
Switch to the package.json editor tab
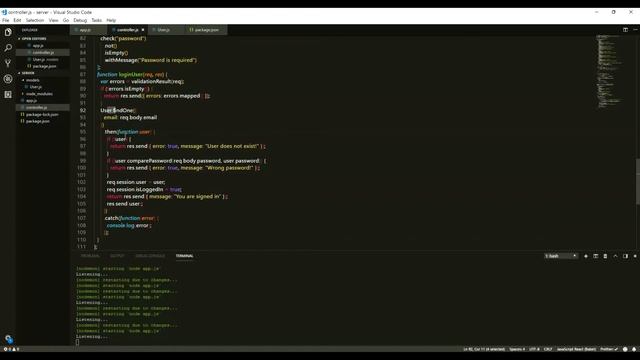206,30
